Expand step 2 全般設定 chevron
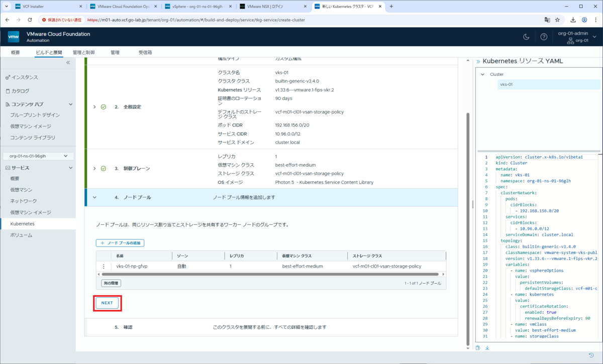The width and height of the screenshot is (603, 364). pyautogui.click(x=94, y=107)
